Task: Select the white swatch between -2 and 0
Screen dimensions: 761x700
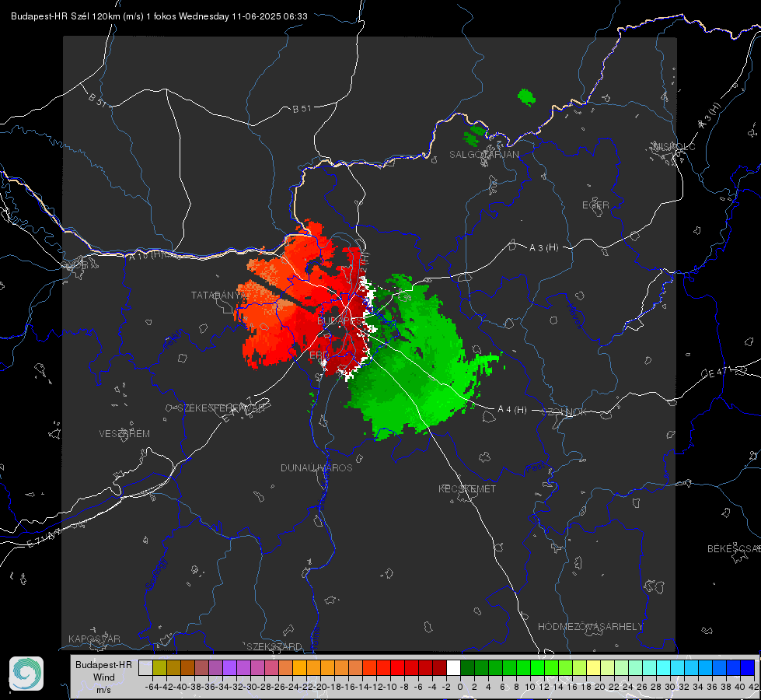Action: 453,667
